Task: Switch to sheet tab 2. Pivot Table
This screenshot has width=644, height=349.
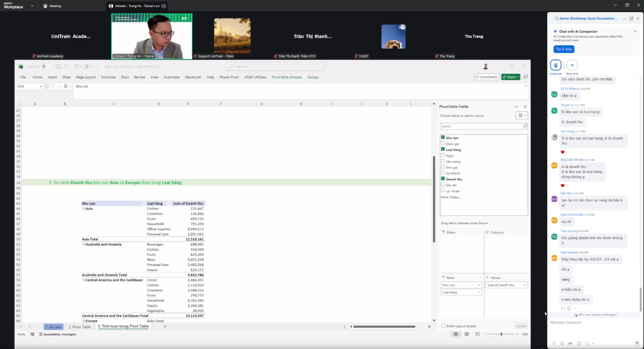Action: click(x=80, y=327)
